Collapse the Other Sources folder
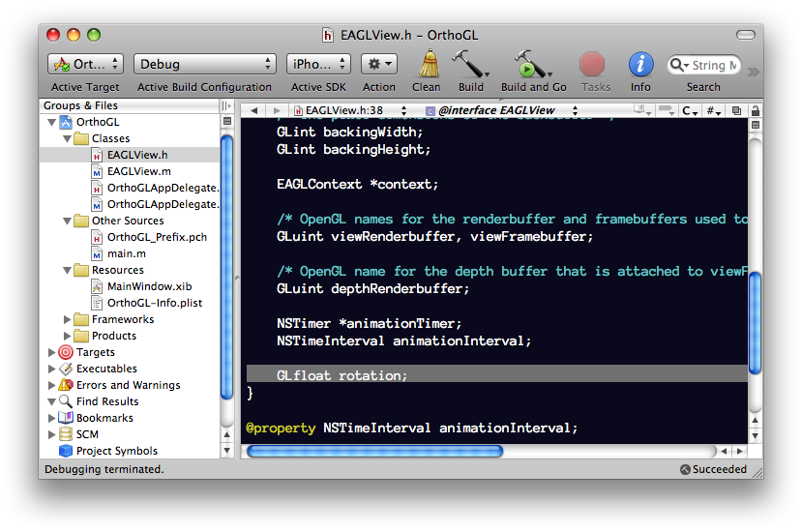The height and width of the screenshot is (532, 802). pyautogui.click(x=67, y=221)
